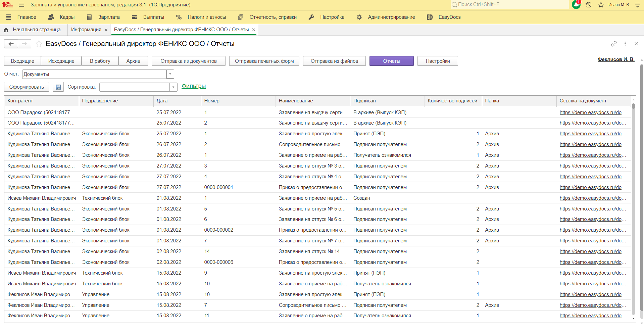The image size is (644, 331).
Task: Open the Зарплата section
Action: [x=103, y=17]
